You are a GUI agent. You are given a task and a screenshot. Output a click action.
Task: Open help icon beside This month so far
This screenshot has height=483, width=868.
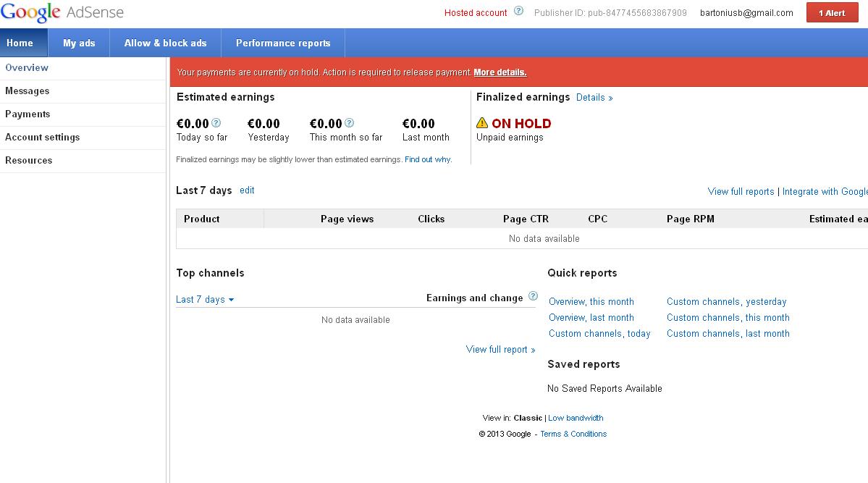[x=349, y=122]
